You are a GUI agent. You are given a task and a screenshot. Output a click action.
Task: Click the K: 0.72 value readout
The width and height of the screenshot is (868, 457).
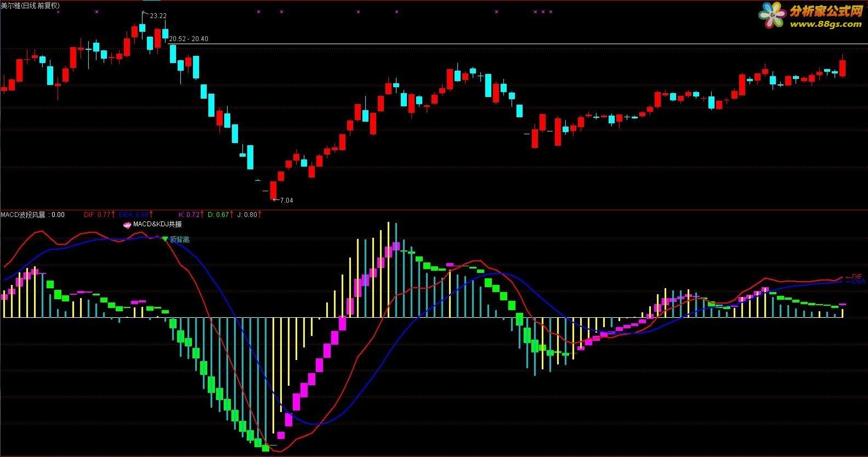189,215
